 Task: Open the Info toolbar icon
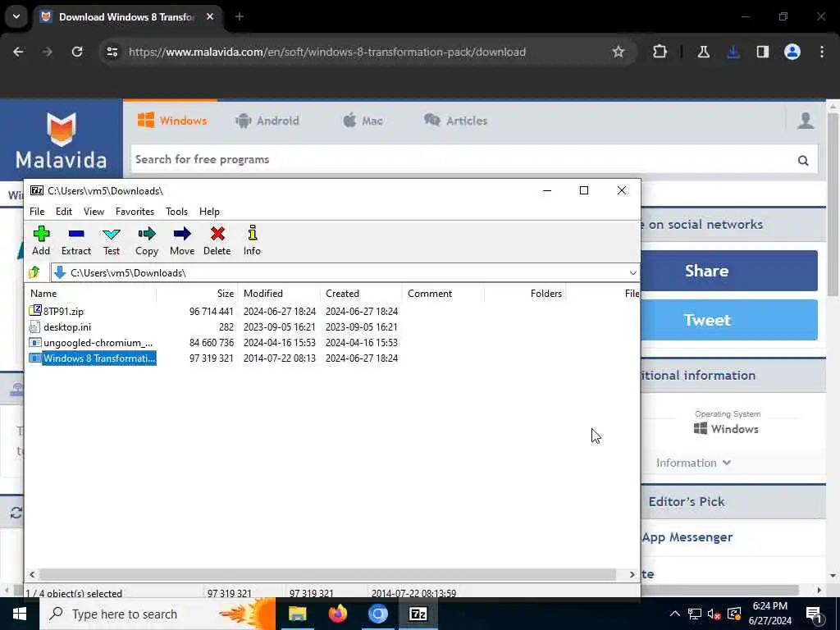253,240
